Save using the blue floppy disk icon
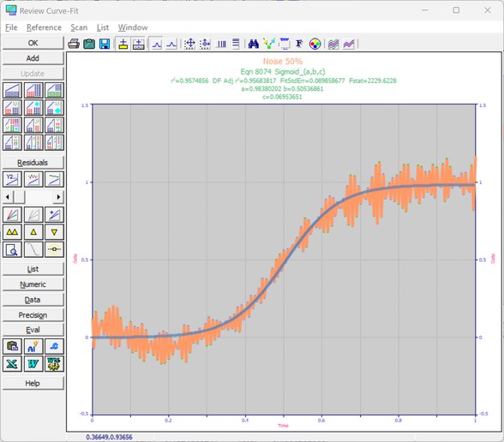504x442 pixels. coord(105,44)
